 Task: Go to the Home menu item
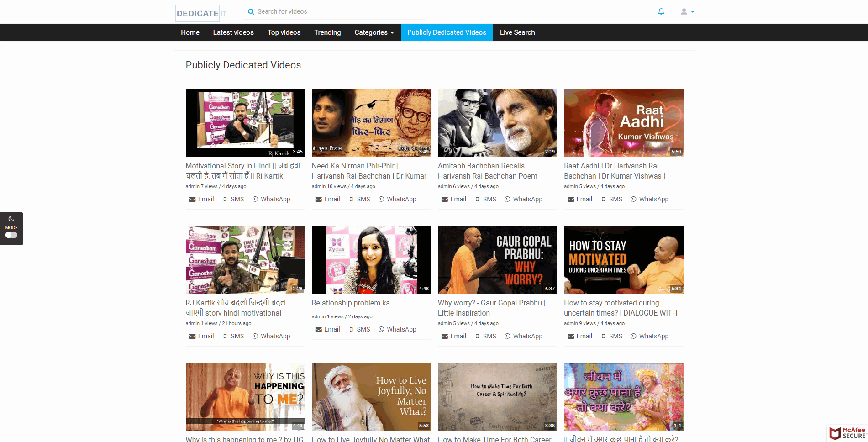coord(190,32)
